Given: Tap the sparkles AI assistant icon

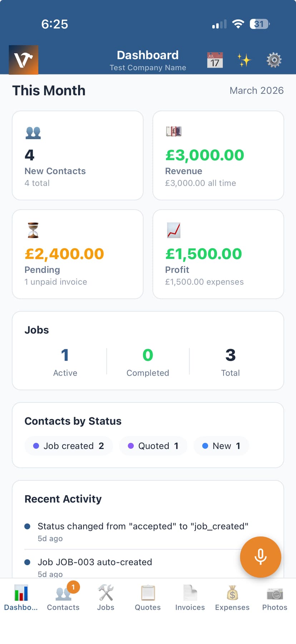Looking at the screenshot, I should [x=244, y=60].
